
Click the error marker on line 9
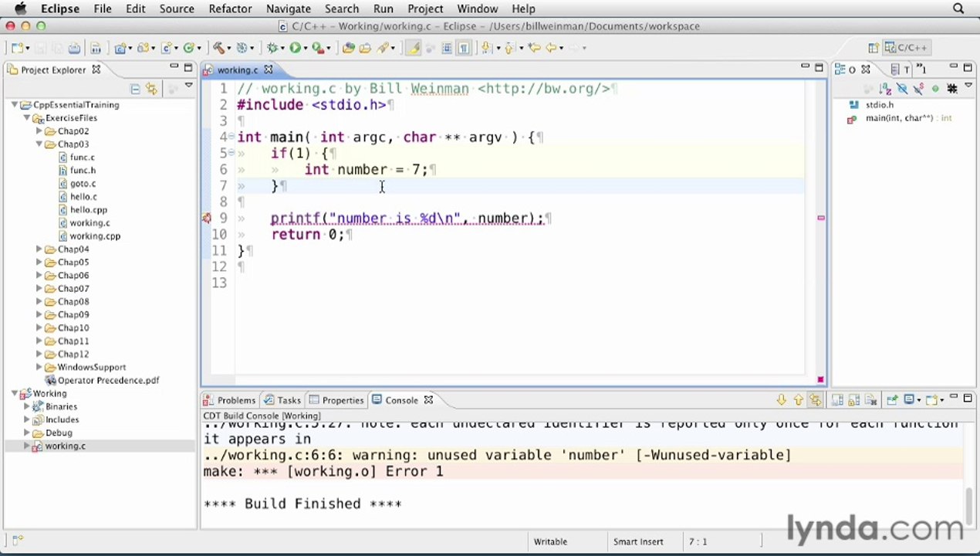click(207, 219)
